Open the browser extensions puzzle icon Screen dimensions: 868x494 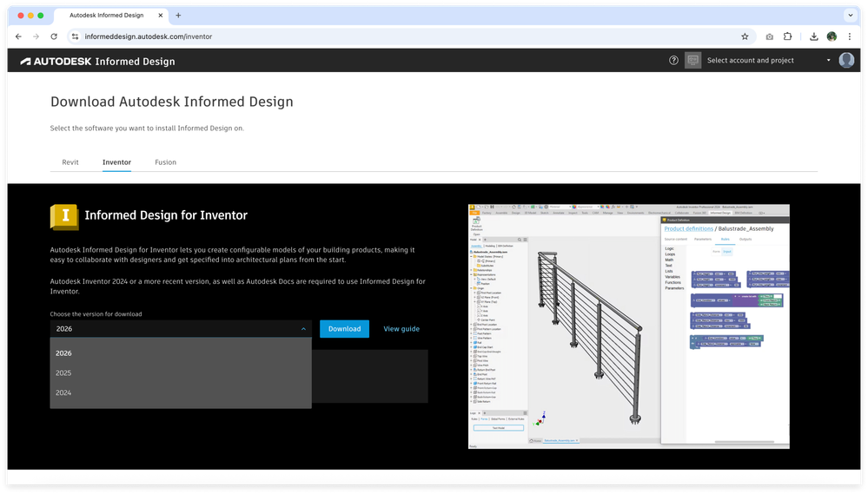coord(787,36)
